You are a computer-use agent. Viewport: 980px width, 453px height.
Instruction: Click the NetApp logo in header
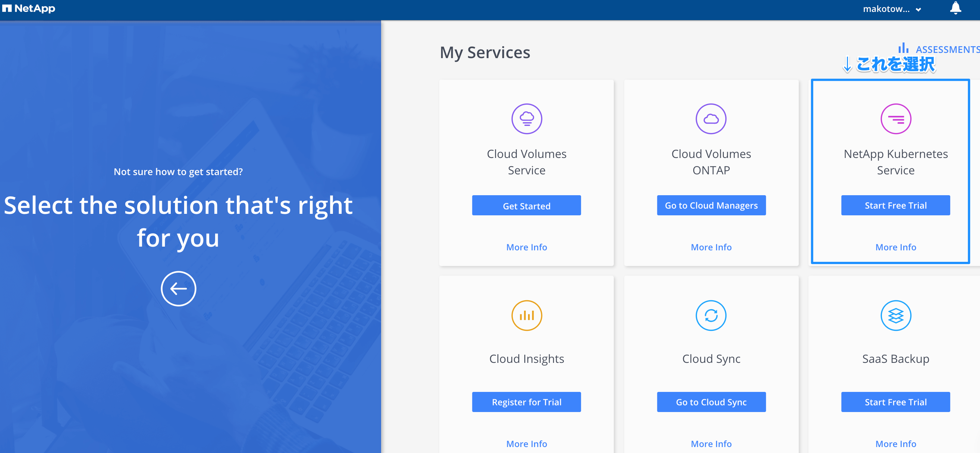tap(29, 8)
